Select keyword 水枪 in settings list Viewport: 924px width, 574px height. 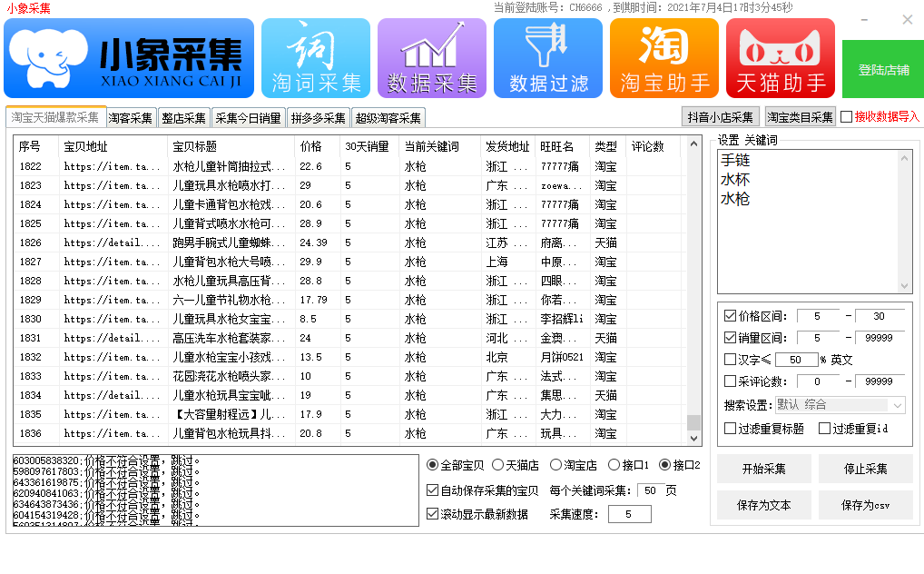(735, 199)
